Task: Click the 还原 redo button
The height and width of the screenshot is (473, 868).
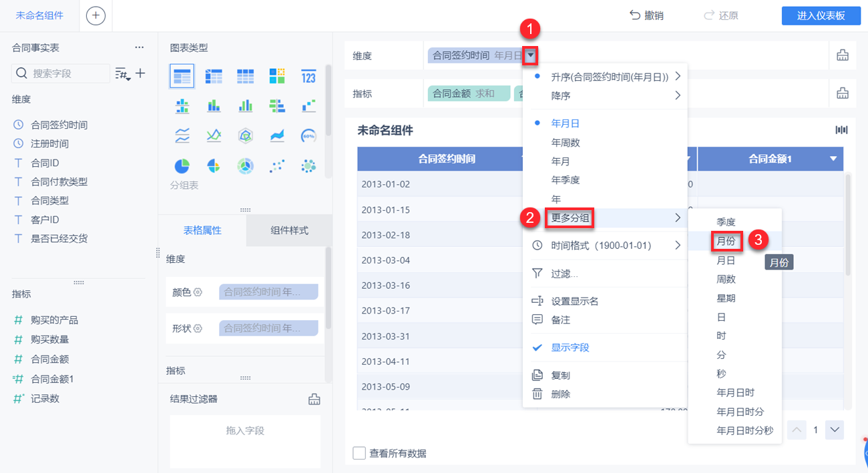Action: point(720,15)
